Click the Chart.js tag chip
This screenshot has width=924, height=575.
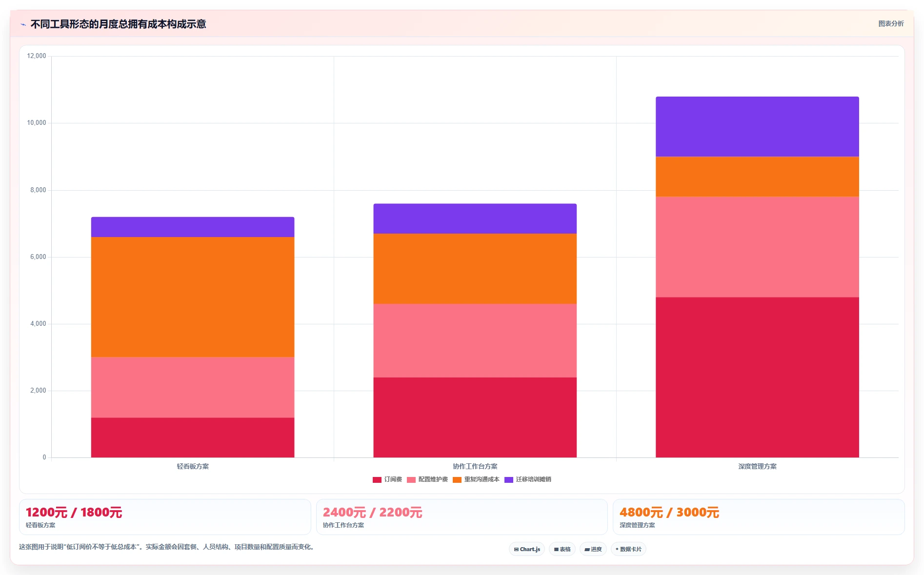pos(527,549)
